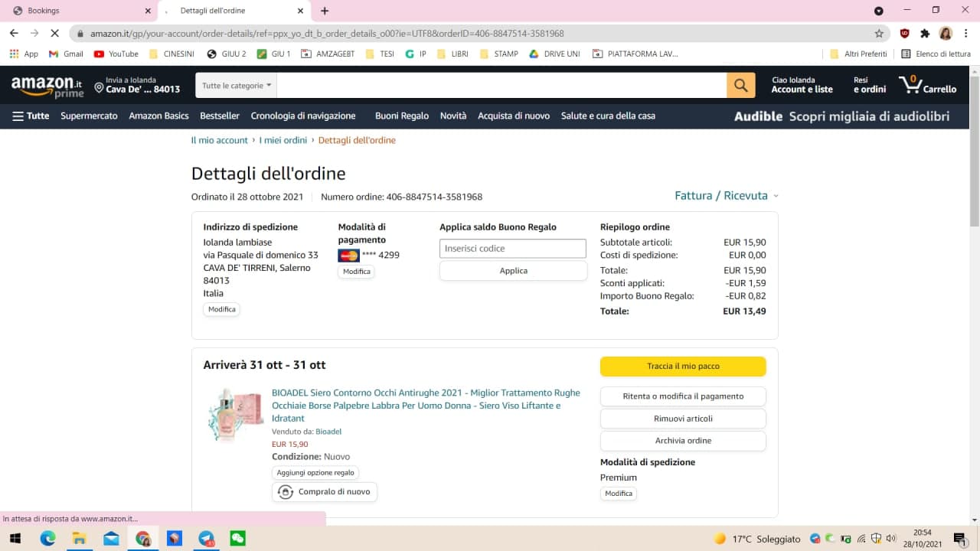Click the Archivia ordine button
980x551 pixels.
[682, 441]
